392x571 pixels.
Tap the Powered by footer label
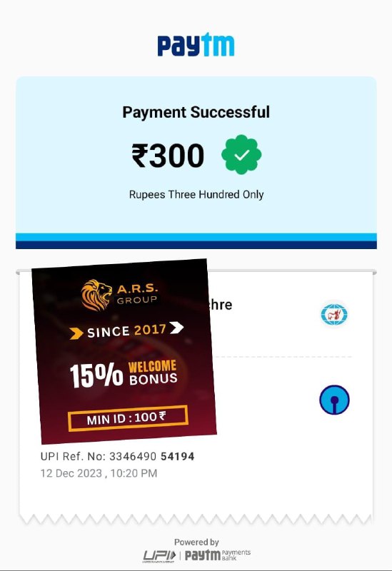coord(196,542)
